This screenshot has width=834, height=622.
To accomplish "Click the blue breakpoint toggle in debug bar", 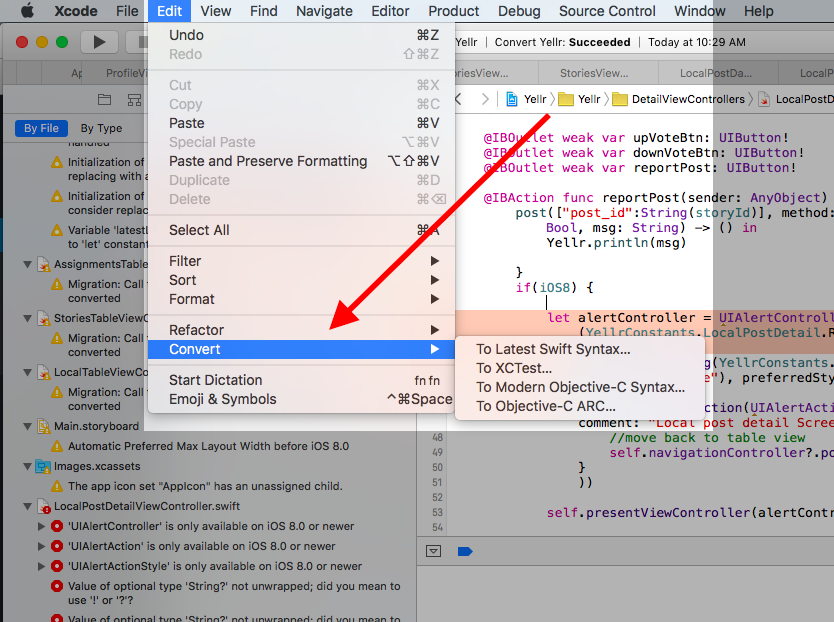I will point(464,551).
